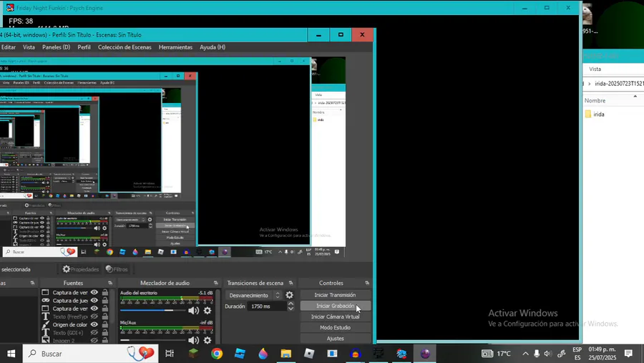Screen dimensions: 644x363
Task: Show the Texto (GDI+) source with its eye icon
Action: point(94,333)
